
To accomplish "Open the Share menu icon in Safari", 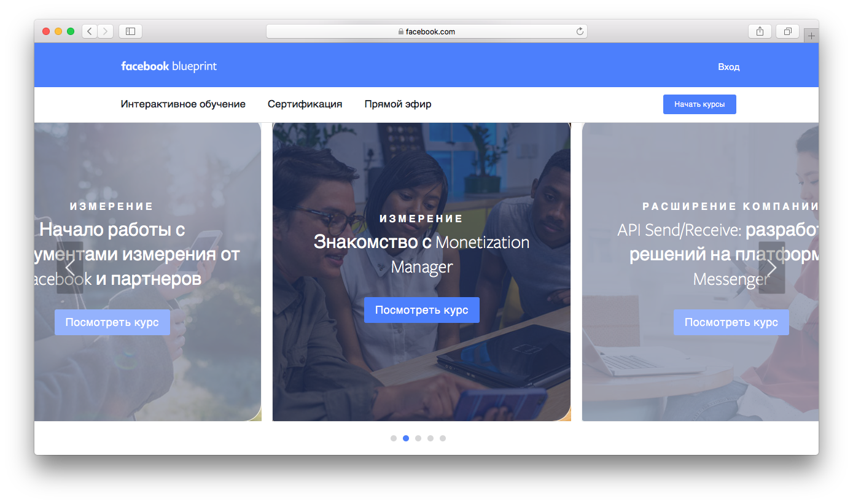I will (760, 31).
